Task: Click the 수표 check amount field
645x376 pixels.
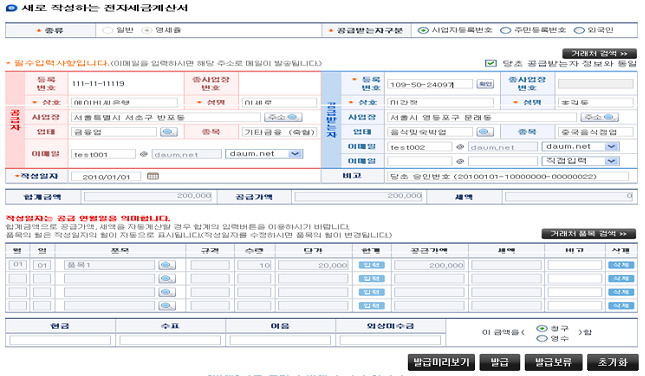Action: tap(170, 340)
